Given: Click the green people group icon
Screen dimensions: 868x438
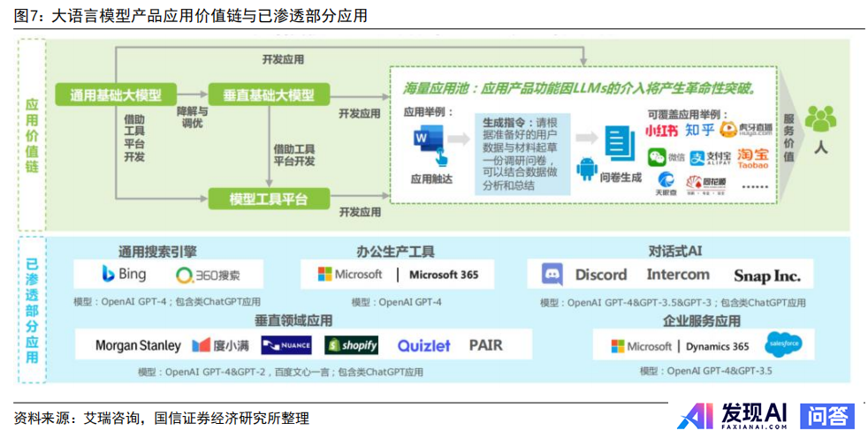Looking at the screenshot, I should [x=820, y=118].
